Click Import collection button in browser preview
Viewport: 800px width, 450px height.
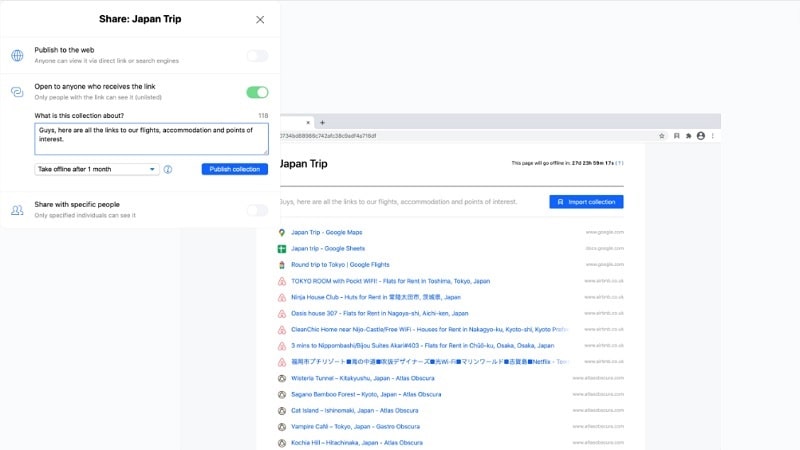click(x=586, y=202)
